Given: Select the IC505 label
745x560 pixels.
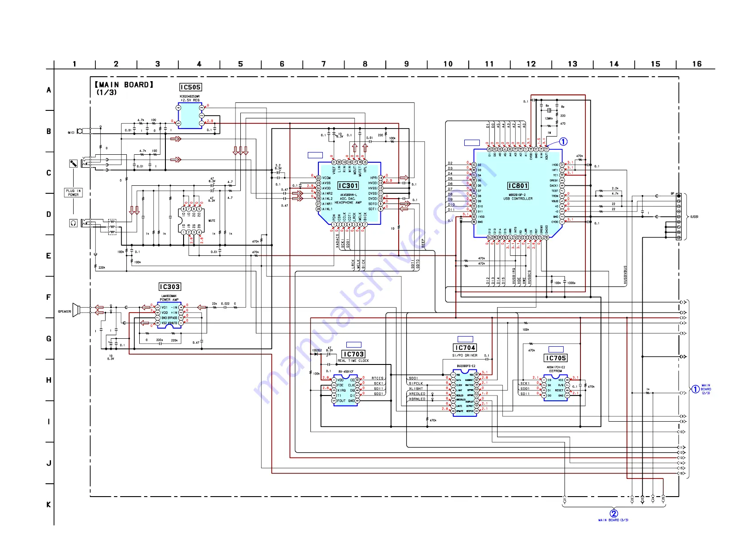Looking at the screenshot, I should (x=190, y=87).
